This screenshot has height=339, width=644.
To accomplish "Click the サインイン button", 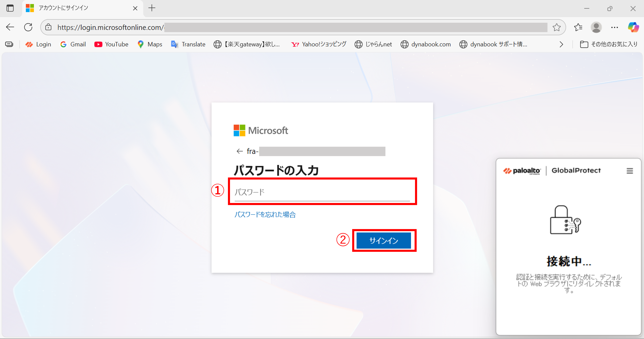I will pos(384,240).
